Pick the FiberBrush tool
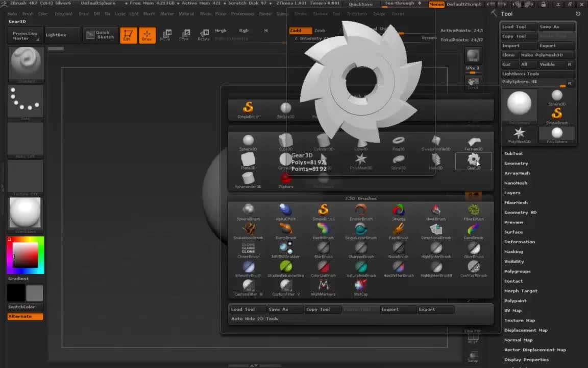This screenshot has height=368, width=588. pos(474,213)
